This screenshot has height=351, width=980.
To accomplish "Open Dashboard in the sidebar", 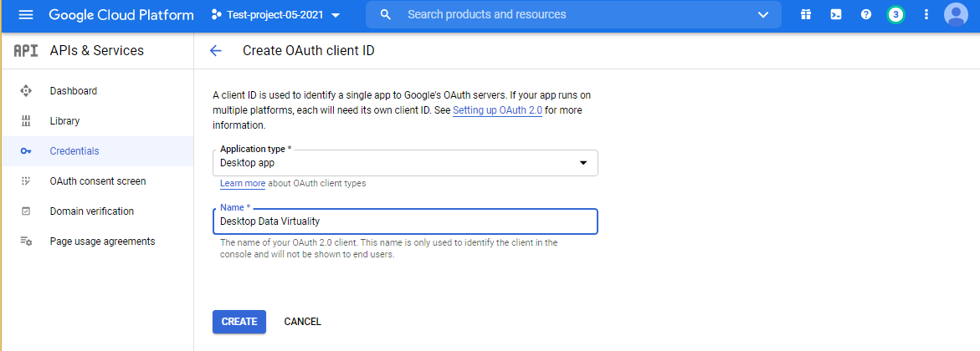I will tap(73, 91).
